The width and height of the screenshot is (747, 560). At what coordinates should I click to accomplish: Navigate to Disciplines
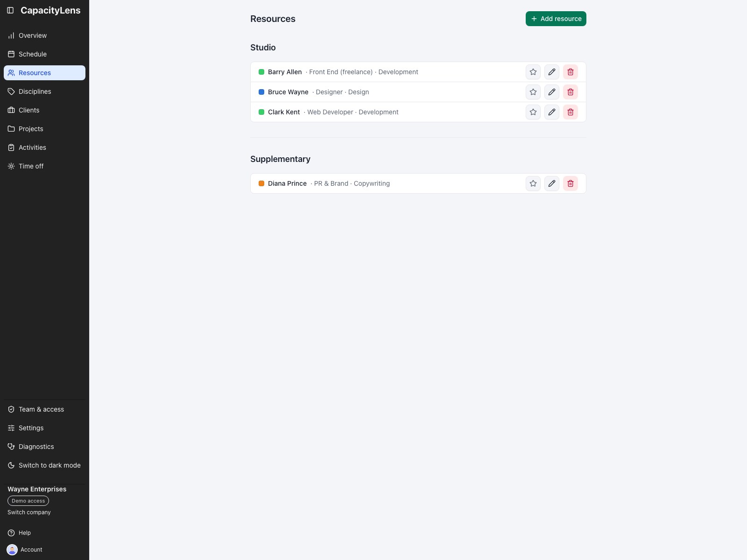click(x=44, y=91)
